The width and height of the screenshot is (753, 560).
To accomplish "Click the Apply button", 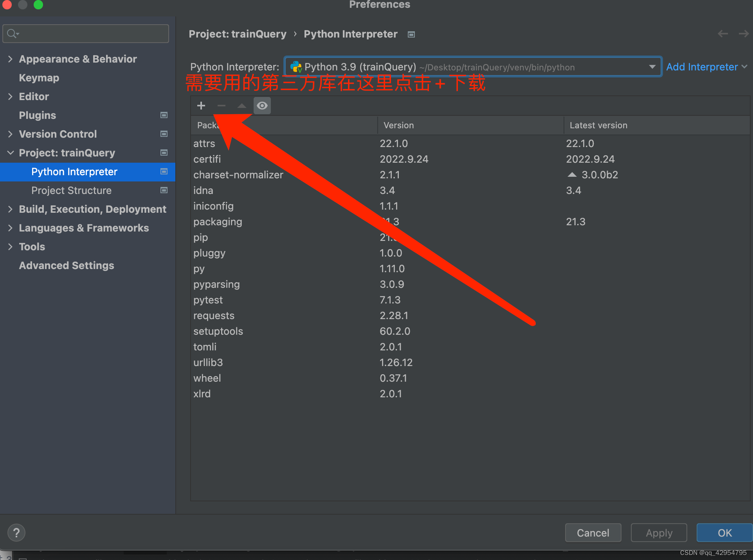I will click(659, 533).
